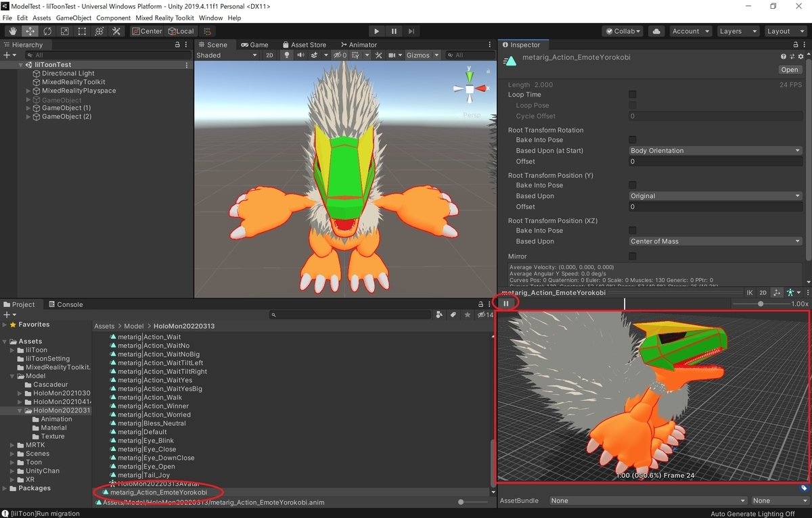The height and width of the screenshot is (518, 812).
Task: Open Inspector preset settings icon
Action: [791, 57]
